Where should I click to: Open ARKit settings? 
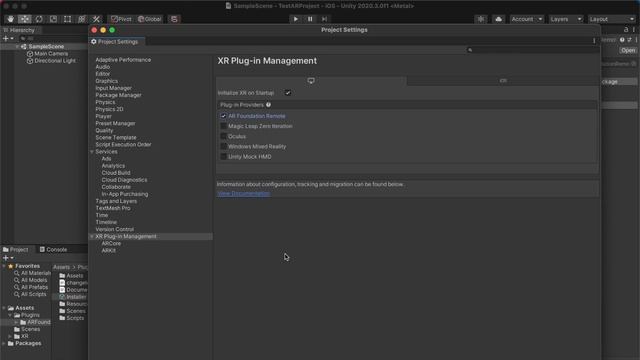point(108,251)
